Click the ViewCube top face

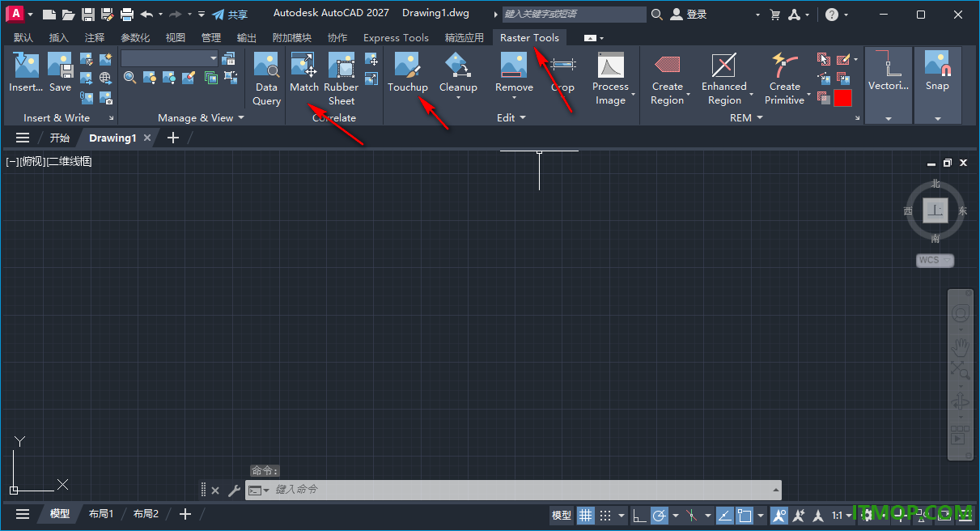tap(935, 210)
